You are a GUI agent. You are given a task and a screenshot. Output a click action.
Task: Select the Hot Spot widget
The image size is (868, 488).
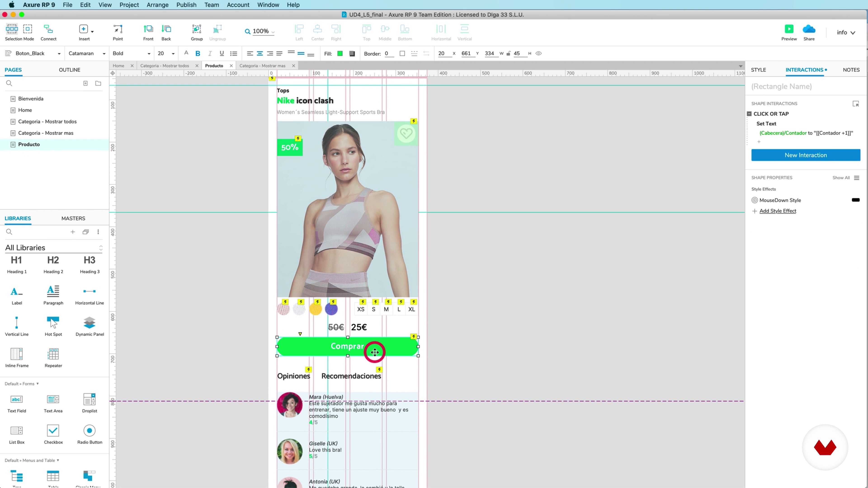click(x=53, y=326)
